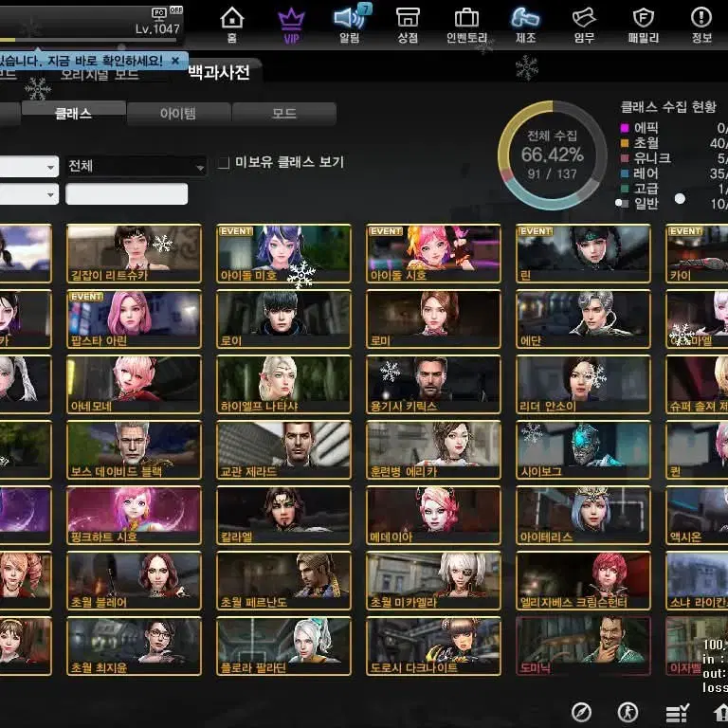
Task: Open the 패밀리 family shield icon
Action: click(x=643, y=25)
